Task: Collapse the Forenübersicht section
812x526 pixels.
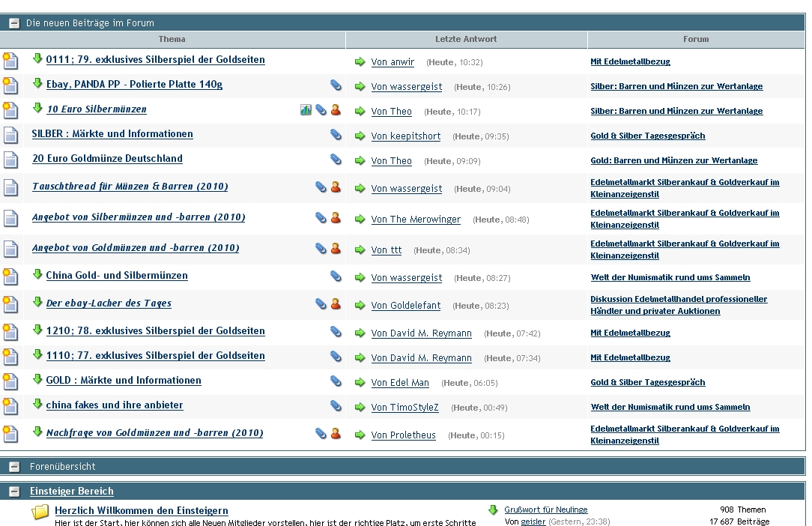Action: (x=14, y=466)
